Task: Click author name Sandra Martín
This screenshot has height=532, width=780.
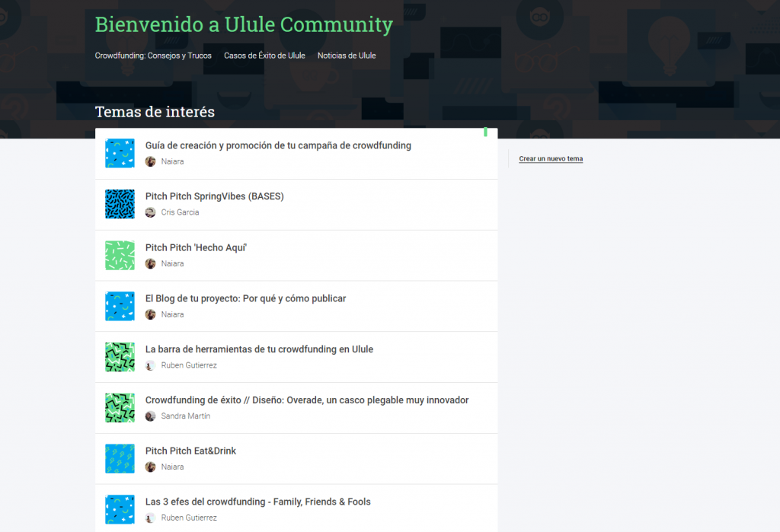Action: point(186,416)
